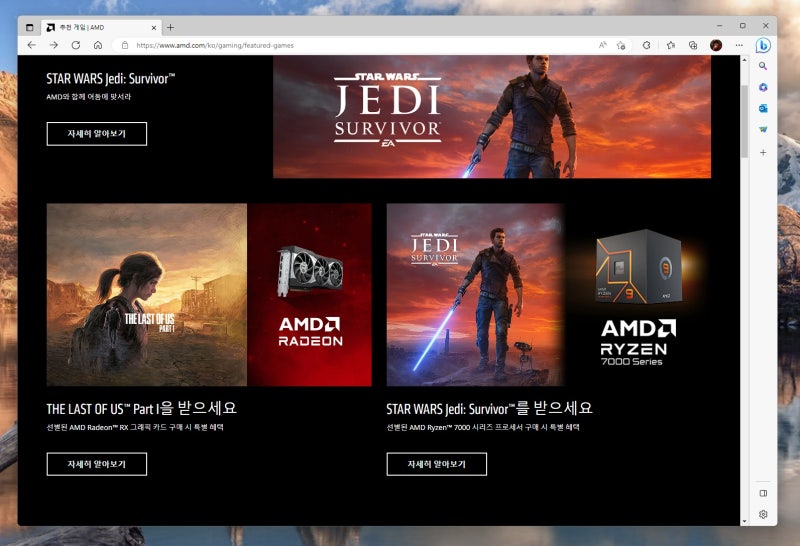Open browser extensions or refresh icon
The width and height of the screenshot is (800, 546).
(646, 45)
